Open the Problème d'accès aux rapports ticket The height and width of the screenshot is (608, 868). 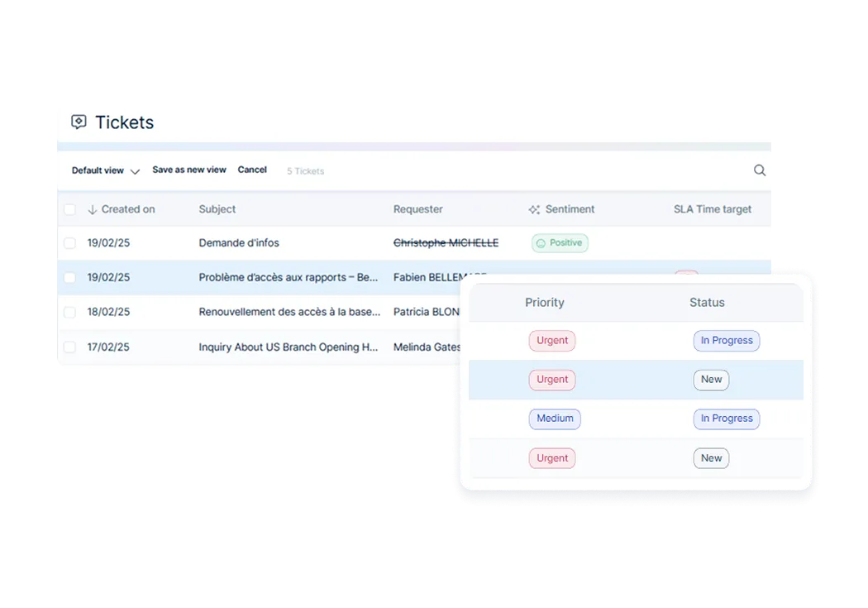click(289, 277)
